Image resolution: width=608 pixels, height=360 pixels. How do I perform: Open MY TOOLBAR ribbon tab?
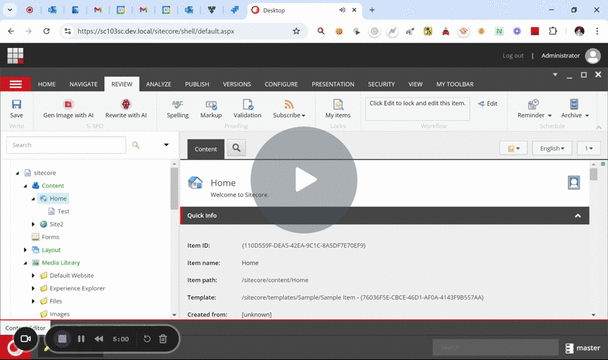click(455, 84)
